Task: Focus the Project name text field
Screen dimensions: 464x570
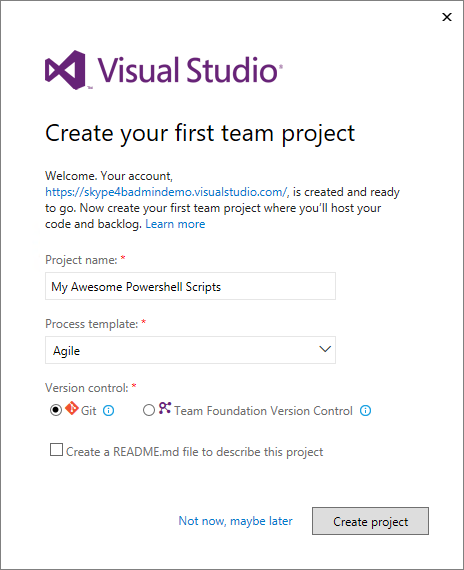Action: coord(190,286)
